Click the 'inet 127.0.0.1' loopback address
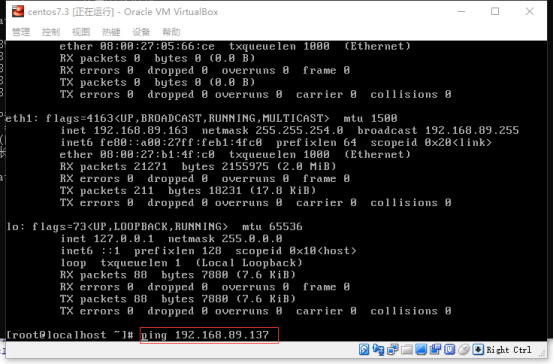 pos(107,239)
